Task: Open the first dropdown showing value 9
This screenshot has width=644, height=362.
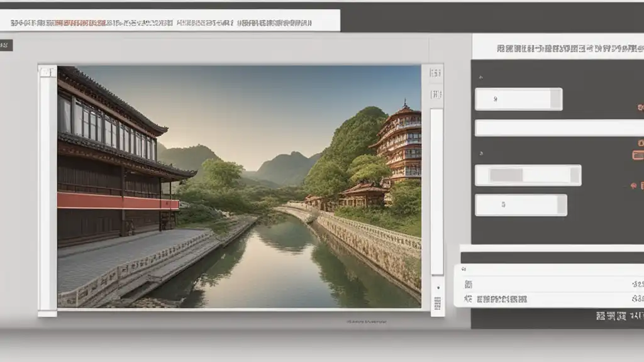Action: [x=518, y=99]
